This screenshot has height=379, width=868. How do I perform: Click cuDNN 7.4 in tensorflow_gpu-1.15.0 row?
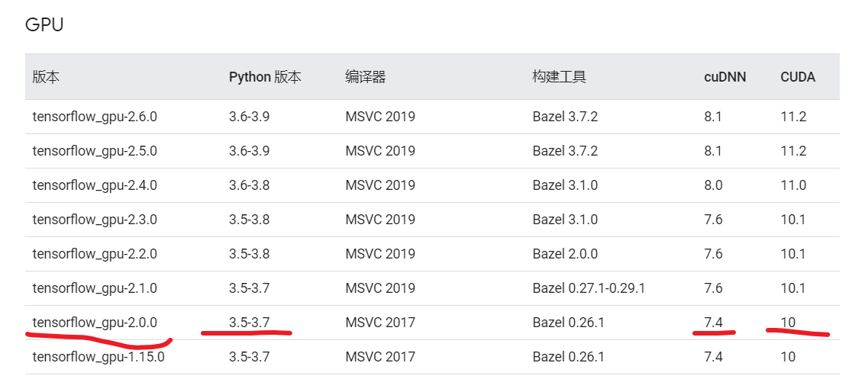tap(713, 357)
